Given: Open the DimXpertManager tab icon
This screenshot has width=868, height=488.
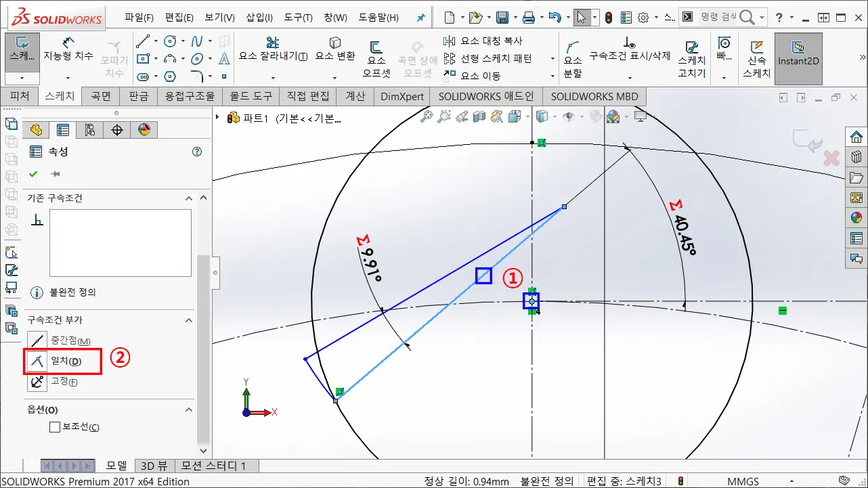Looking at the screenshot, I should click(x=116, y=130).
